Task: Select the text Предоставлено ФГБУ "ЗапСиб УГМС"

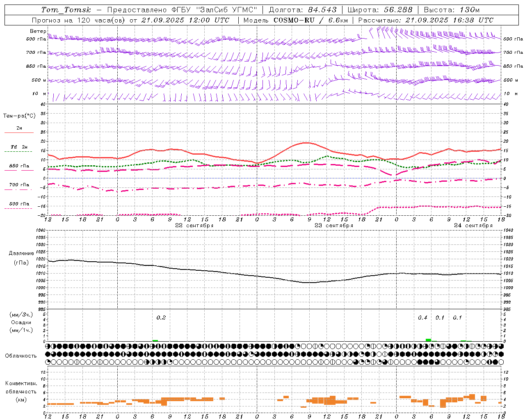Action: click(182, 10)
